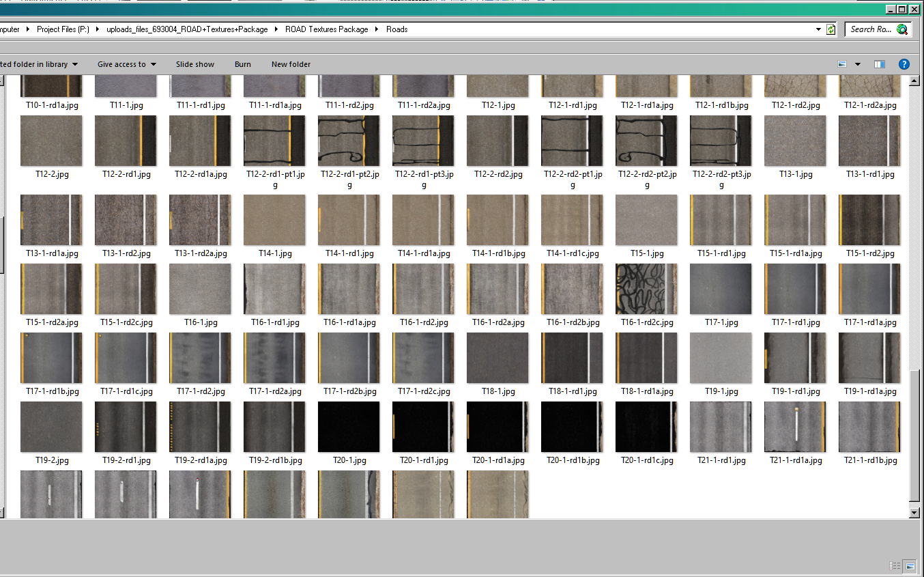The width and height of the screenshot is (924, 577).
Task: Click the file name T12-1-rd2a.jpg
Action: (x=870, y=106)
